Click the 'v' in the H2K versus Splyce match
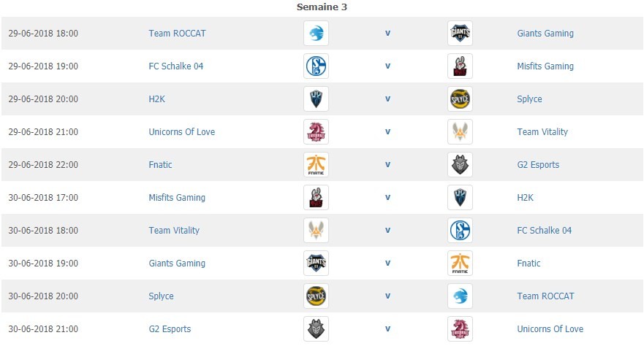This screenshot has height=346, width=644. pyautogui.click(x=387, y=99)
